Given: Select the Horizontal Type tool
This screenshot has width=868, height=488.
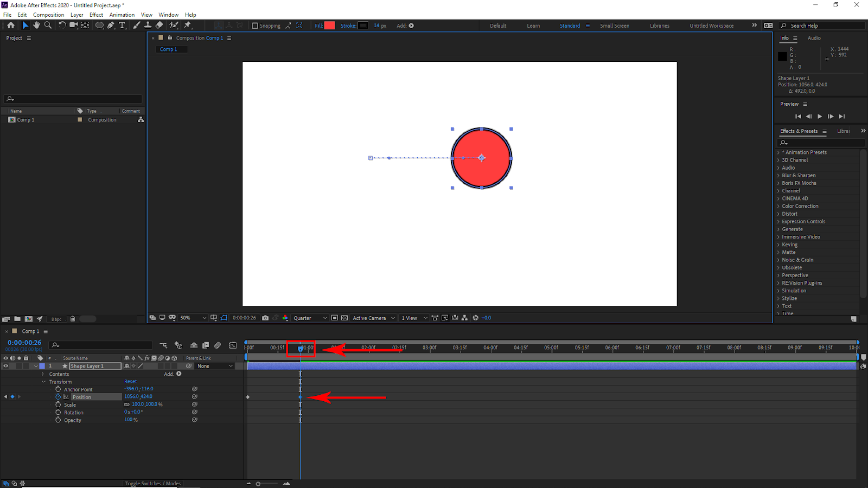Looking at the screenshot, I should [122, 25].
